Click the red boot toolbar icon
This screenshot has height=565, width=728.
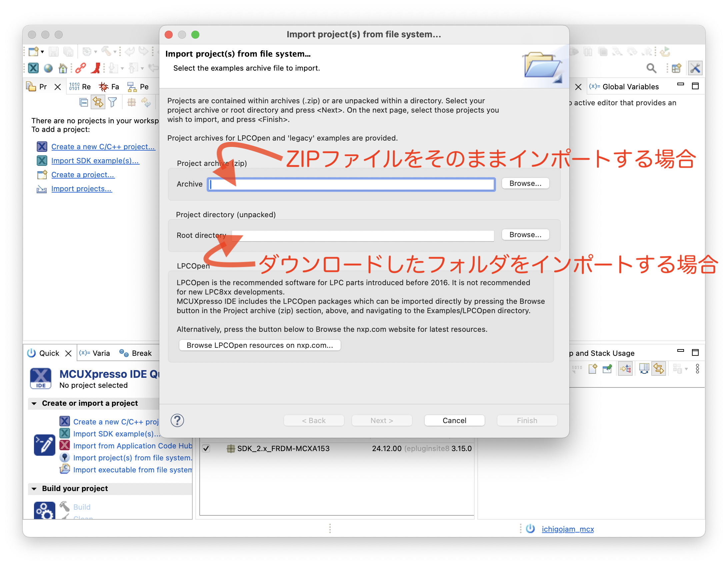point(96,68)
